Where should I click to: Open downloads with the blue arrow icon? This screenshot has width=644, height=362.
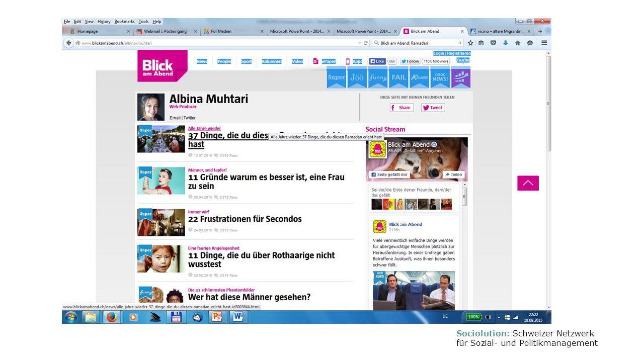click(x=506, y=43)
